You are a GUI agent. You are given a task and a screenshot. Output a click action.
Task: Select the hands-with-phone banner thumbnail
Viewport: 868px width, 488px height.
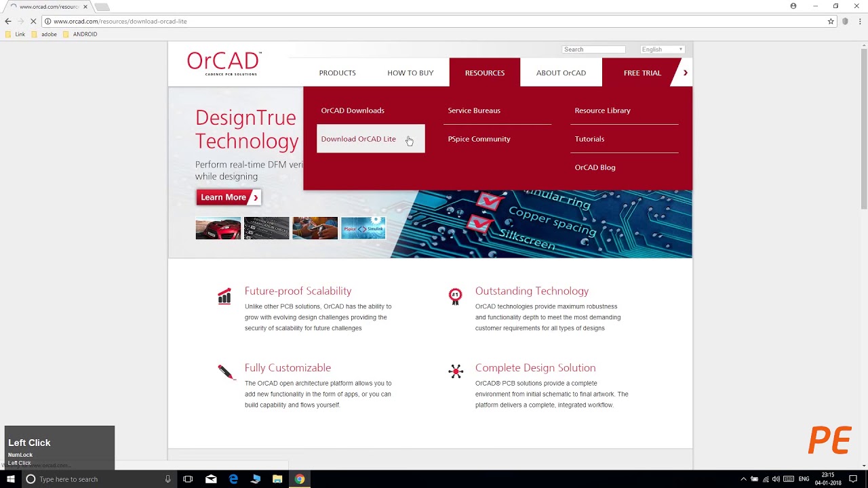(315, 228)
